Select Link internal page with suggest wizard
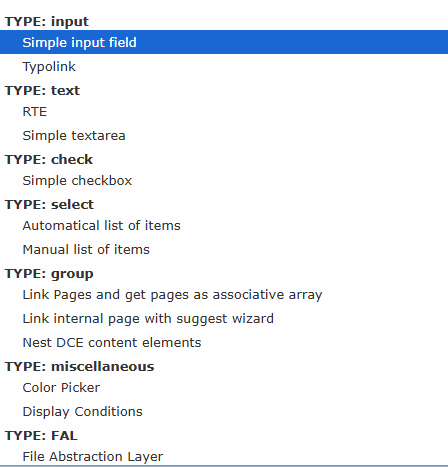Image resolution: width=448 pixels, height=467 pixels. click(224, 318)
